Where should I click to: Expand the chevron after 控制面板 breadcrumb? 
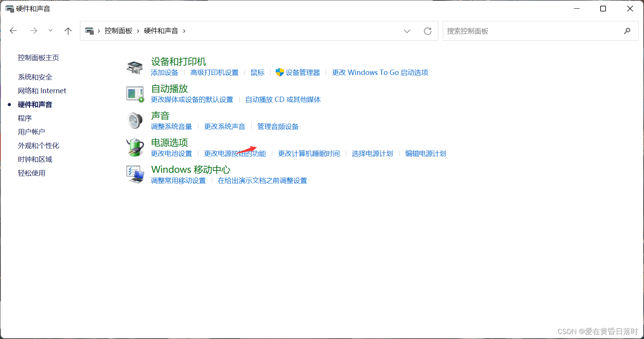point(138,31)
